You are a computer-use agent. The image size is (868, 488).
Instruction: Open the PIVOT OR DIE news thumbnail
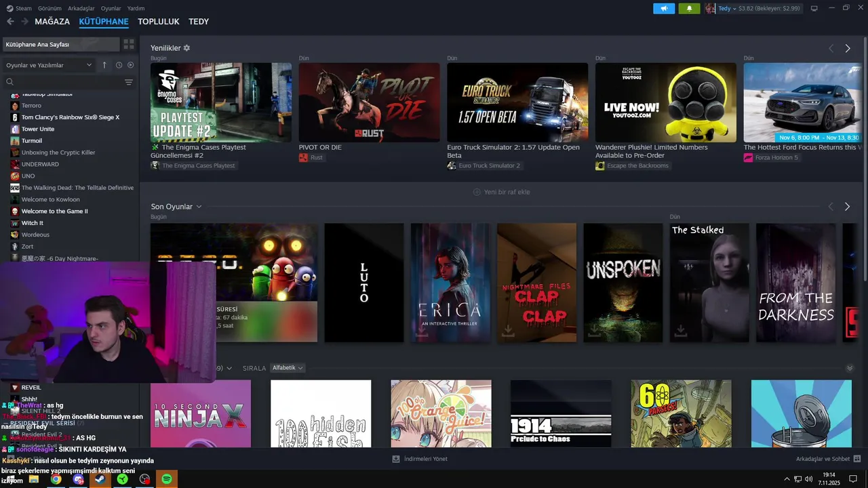(x=370, y=102)
